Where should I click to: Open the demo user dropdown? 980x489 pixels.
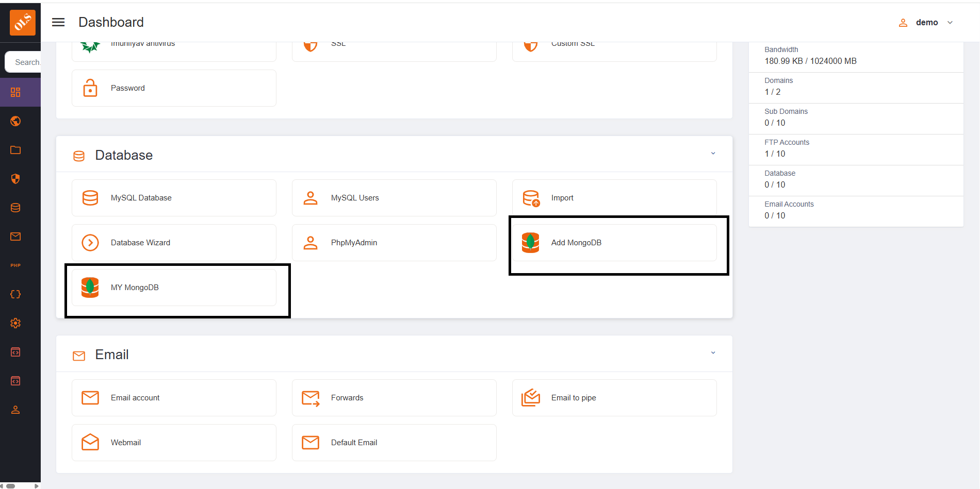(926, 23)
